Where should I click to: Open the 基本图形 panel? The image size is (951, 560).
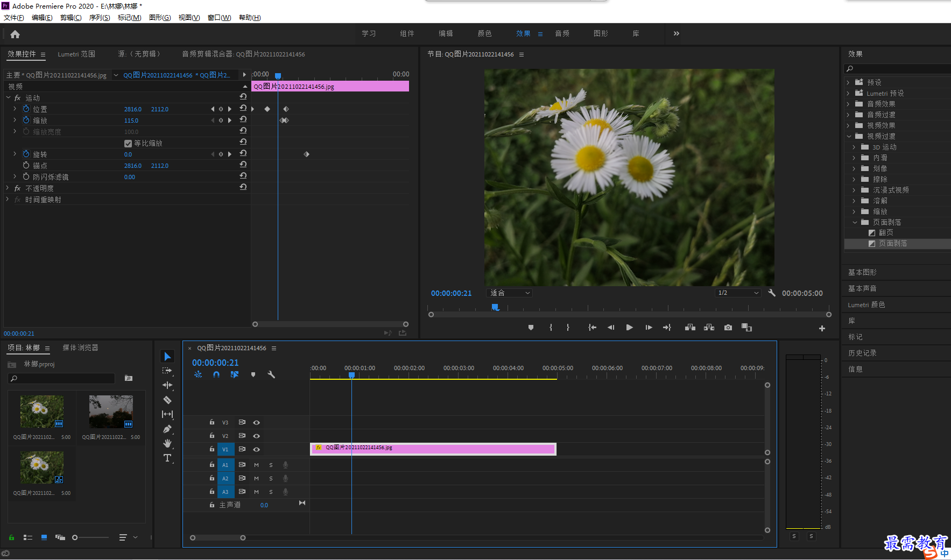click(x=862, y=272)
